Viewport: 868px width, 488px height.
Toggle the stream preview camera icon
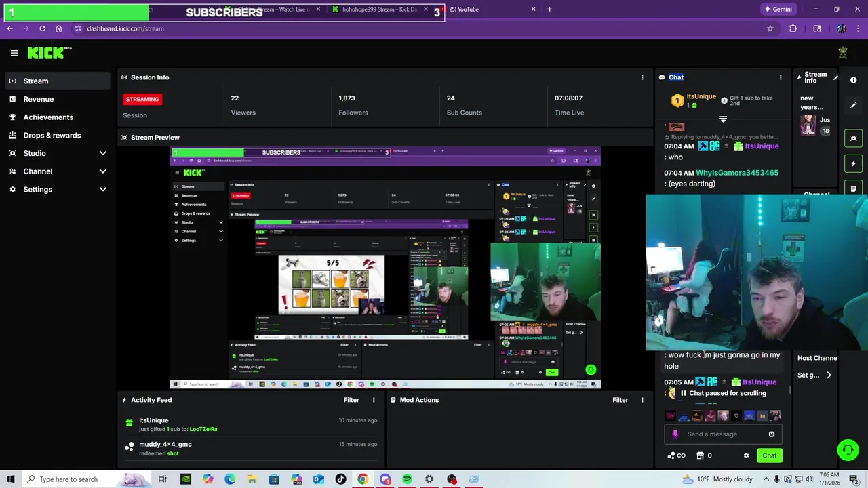tap(854, 138)
